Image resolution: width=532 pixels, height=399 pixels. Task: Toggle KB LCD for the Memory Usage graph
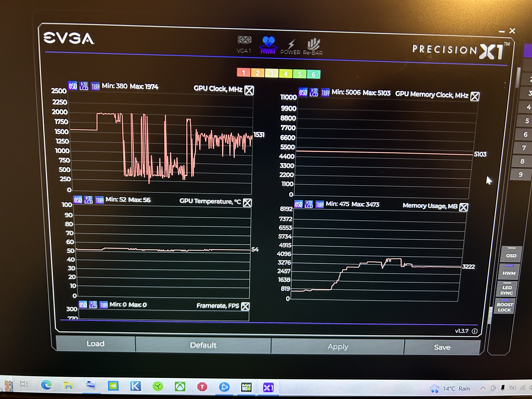[x=309, y=204]
